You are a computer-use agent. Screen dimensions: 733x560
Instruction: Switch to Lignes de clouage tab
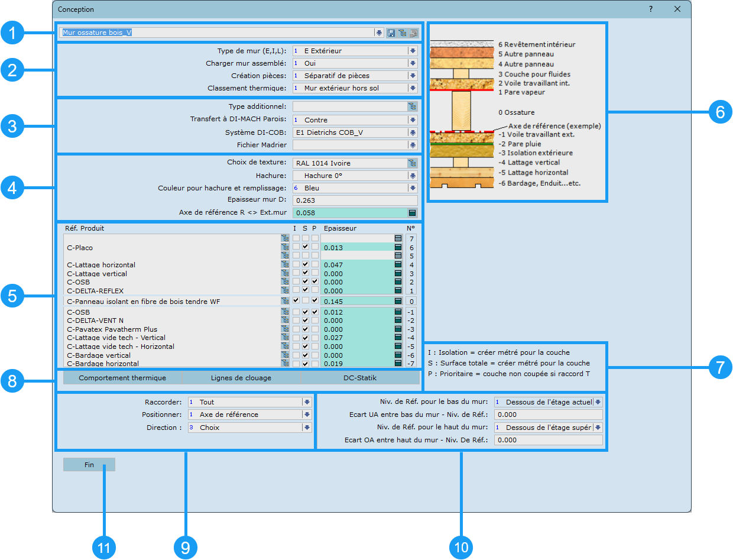click(241, 378)
